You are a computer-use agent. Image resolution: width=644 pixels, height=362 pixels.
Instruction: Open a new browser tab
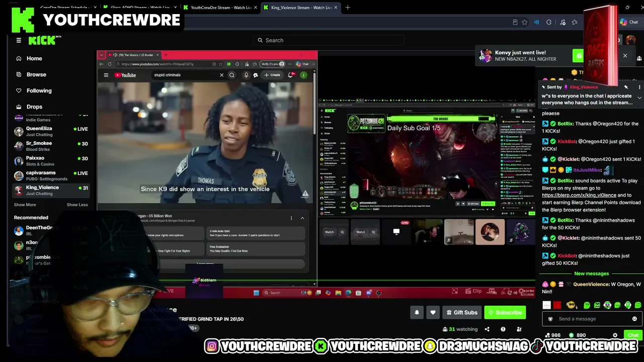click(348, 8)
